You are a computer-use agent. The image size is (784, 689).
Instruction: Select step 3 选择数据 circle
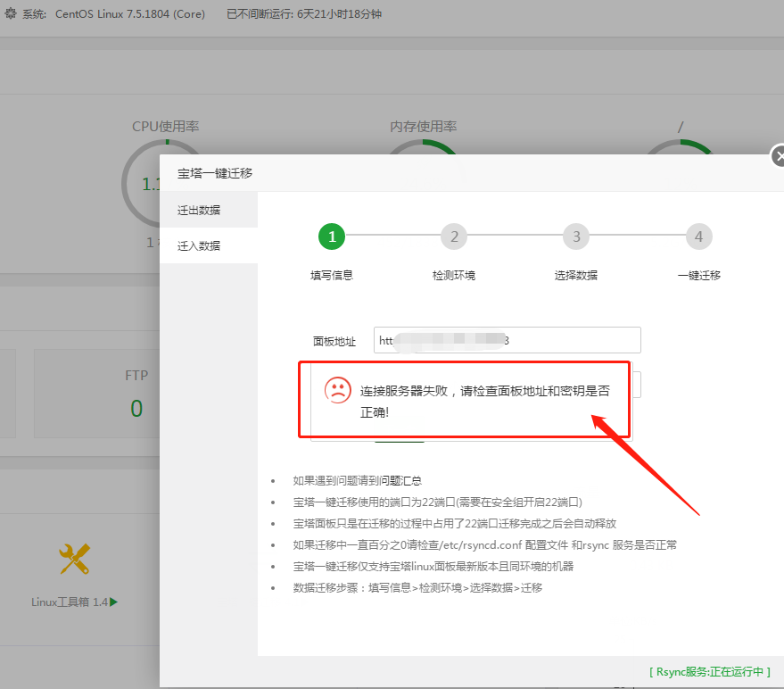pos(576,237)
